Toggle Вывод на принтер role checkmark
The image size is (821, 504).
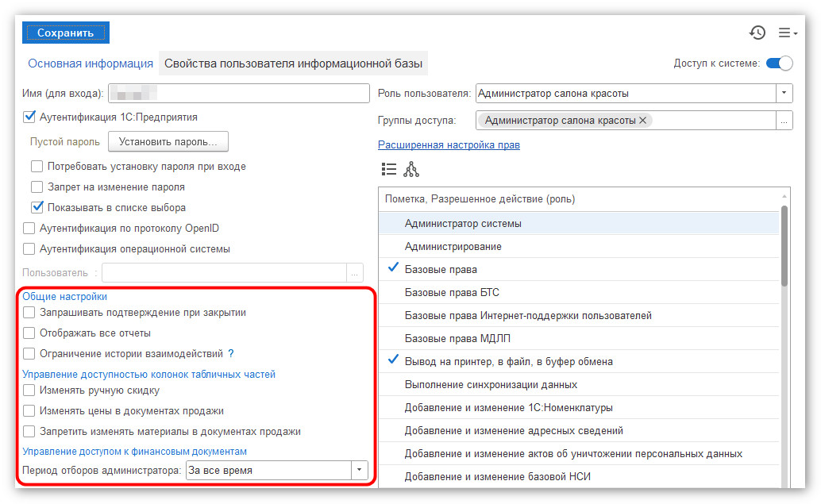click(393, 360)
